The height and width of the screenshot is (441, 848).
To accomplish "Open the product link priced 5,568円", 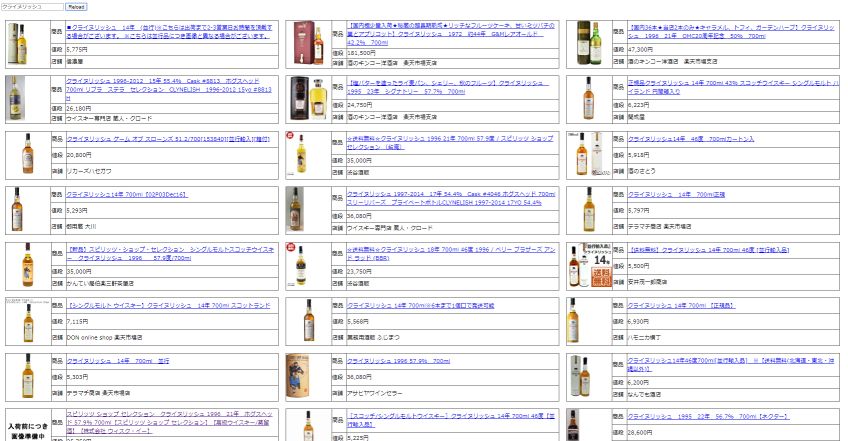I will (x=421, y=306).
